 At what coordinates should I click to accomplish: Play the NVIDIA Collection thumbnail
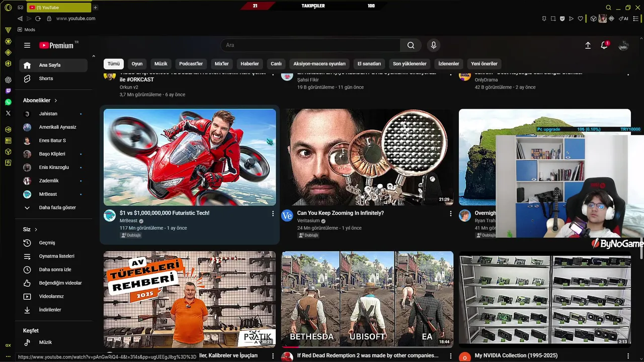click(x=545, y=299)
